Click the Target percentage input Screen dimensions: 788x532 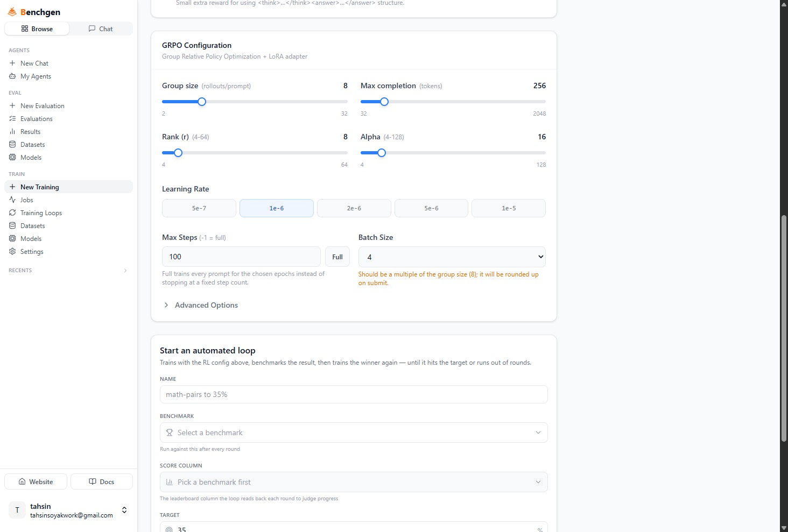click(354, 527)
